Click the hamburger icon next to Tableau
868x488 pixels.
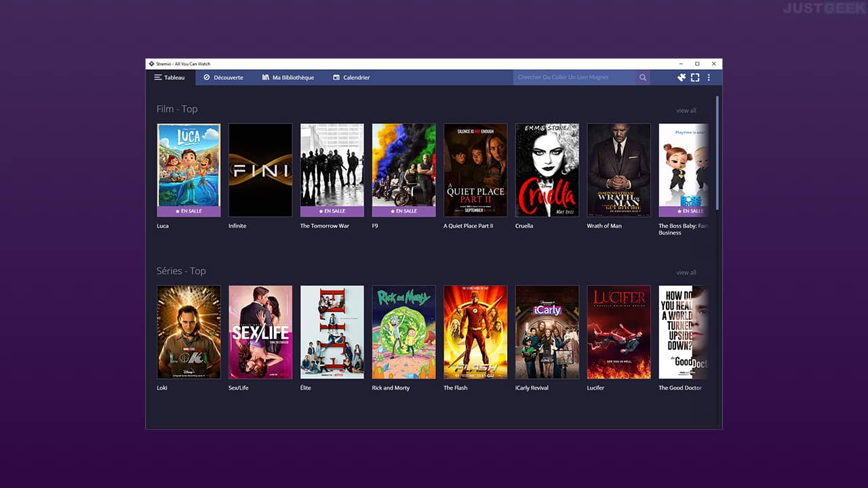158,77
